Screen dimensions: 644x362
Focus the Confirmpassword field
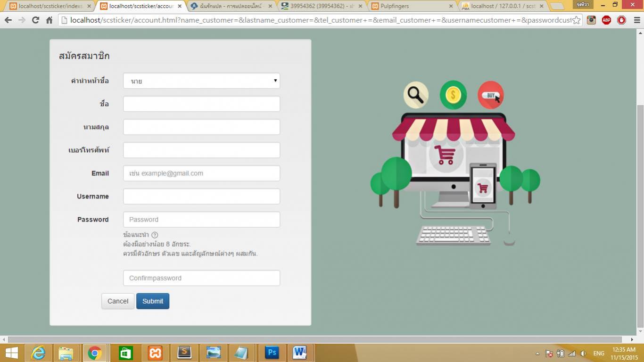201,278
